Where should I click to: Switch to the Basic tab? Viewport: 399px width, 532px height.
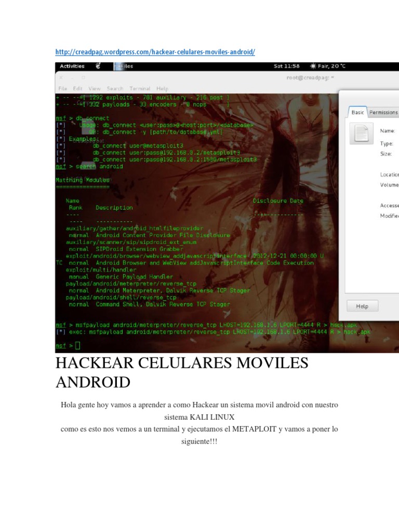coord(357,112)
